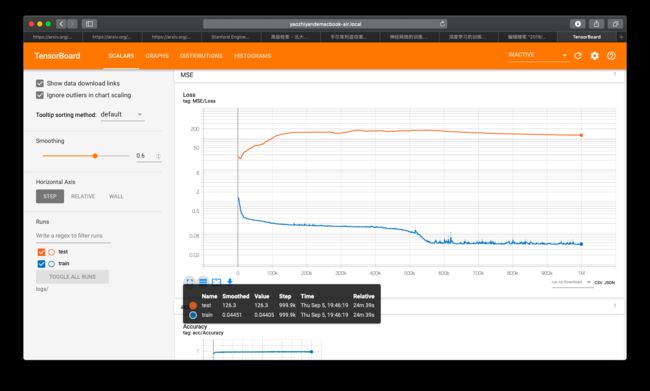Adjust the smoothing value stepper arrows
Screen dimensions: 650x391
[158, 156]
